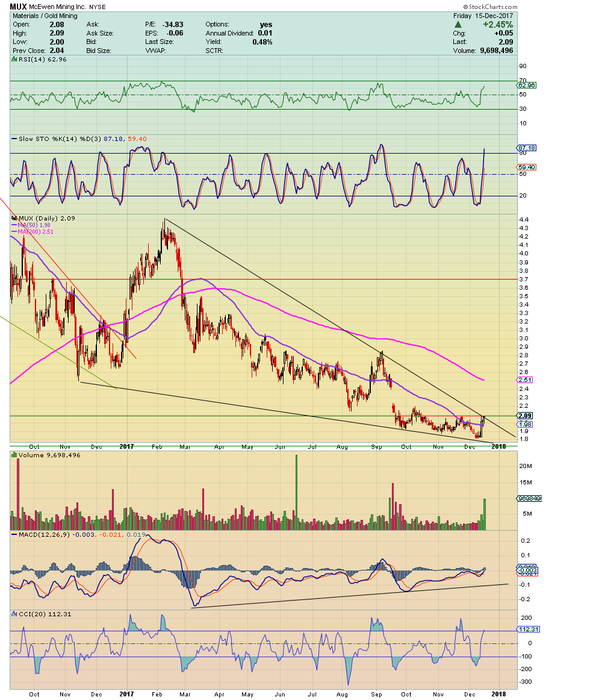Click the Volume 9,698,496 panel label
Viewport: 602px width, 700px height.
[49, 455]
